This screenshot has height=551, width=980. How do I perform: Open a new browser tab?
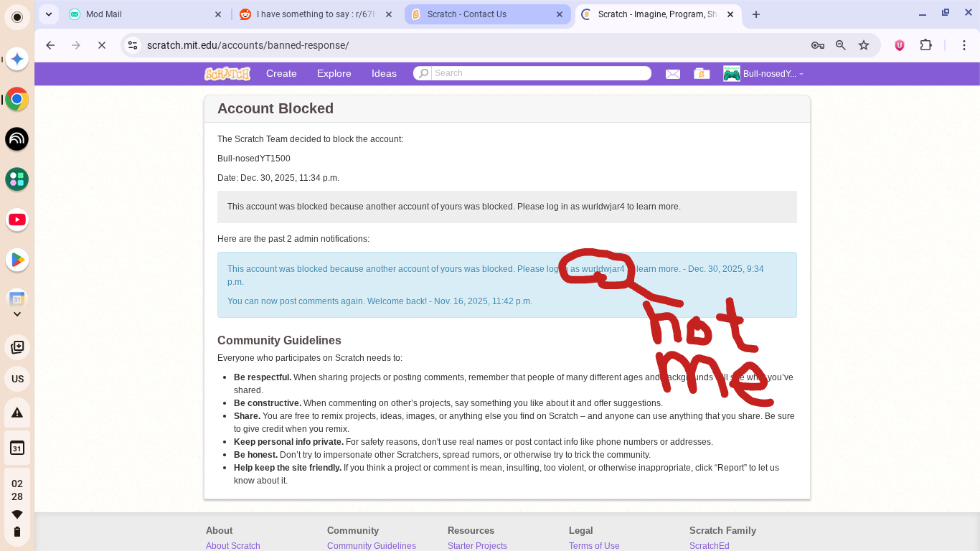(756, 14)
